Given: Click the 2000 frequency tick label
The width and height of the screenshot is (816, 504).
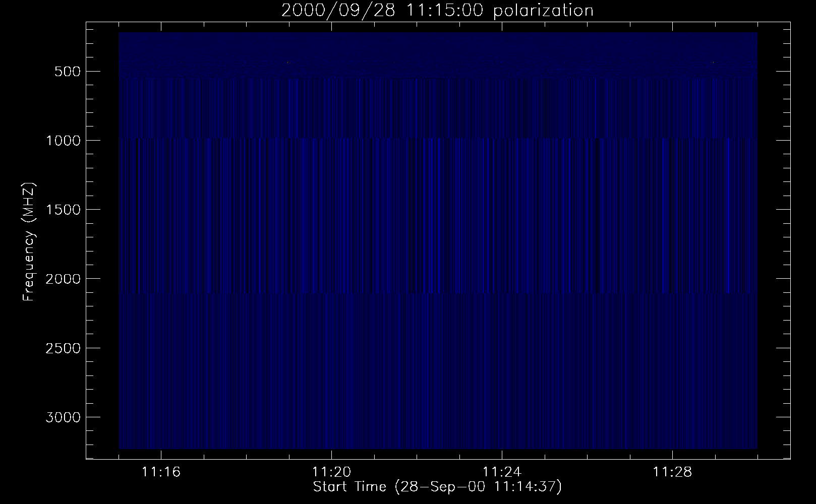Looking at the screenshot, I should (62, 279).
